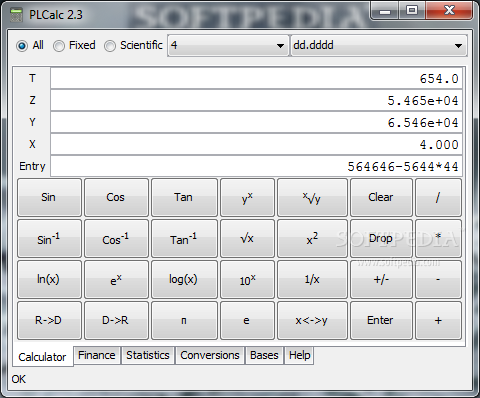Click the ln(x) natural log button

click(x=49, y=279)
